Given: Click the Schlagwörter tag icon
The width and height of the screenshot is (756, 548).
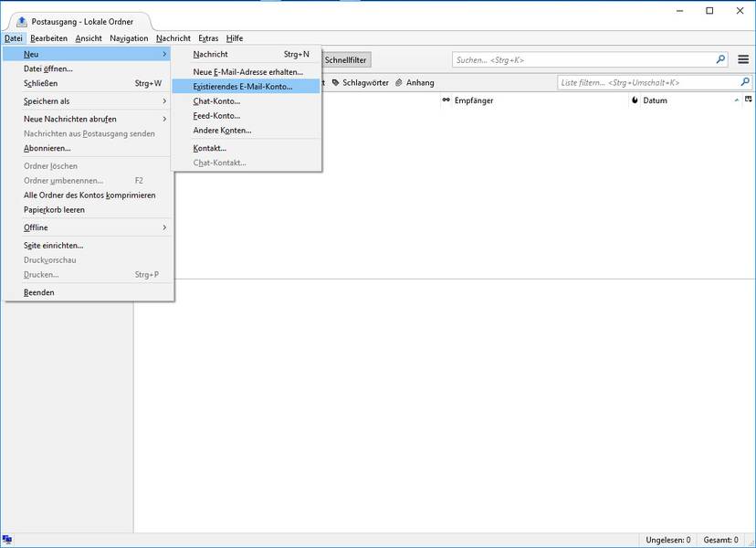Looking at the screenshot, I should 336,82.
